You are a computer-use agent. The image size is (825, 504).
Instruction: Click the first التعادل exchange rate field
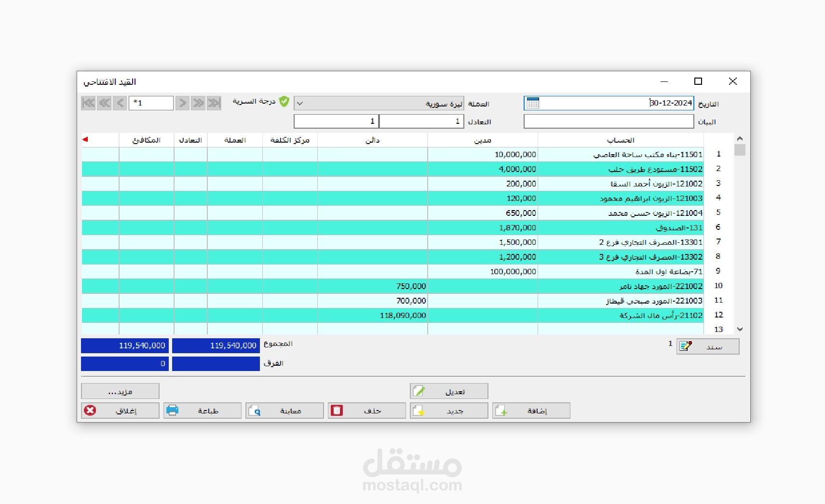click(x=421, y=121)
